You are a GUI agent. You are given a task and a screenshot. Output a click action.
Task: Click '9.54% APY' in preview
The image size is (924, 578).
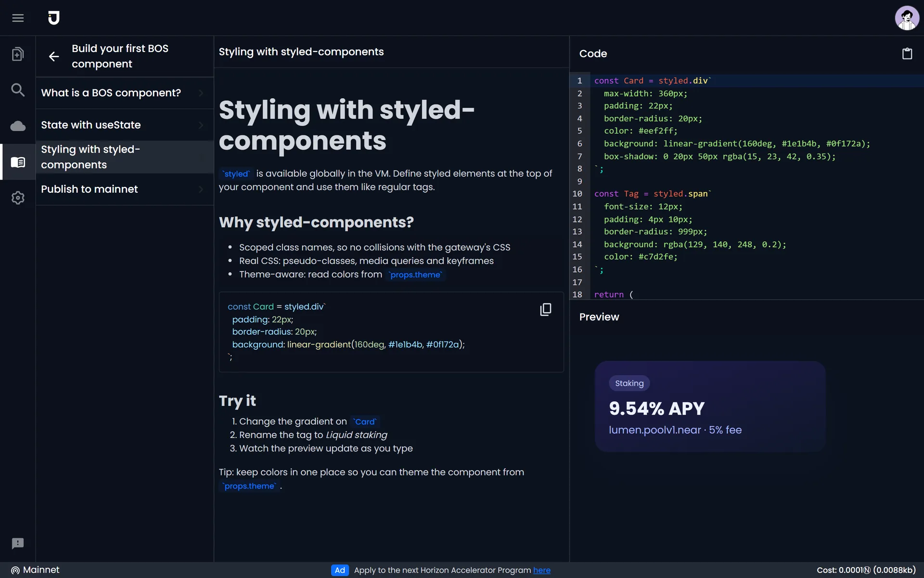coord(656,408)
